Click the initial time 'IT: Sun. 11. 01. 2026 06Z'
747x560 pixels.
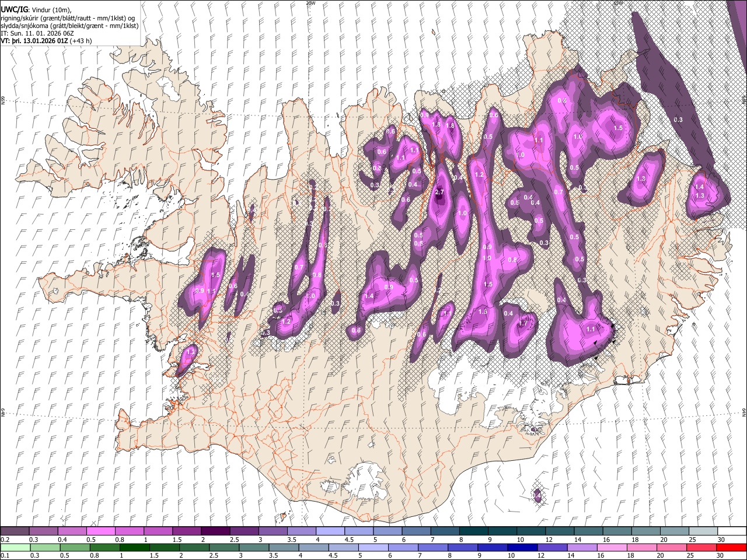37,33
